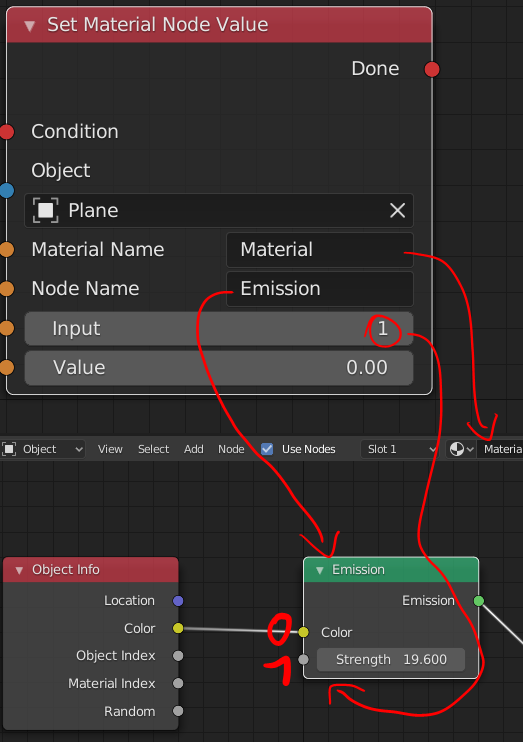Viewport: 523px width, 742px height.
Task: Collapse the Object Info node
Action: click(x=19, y=570)
